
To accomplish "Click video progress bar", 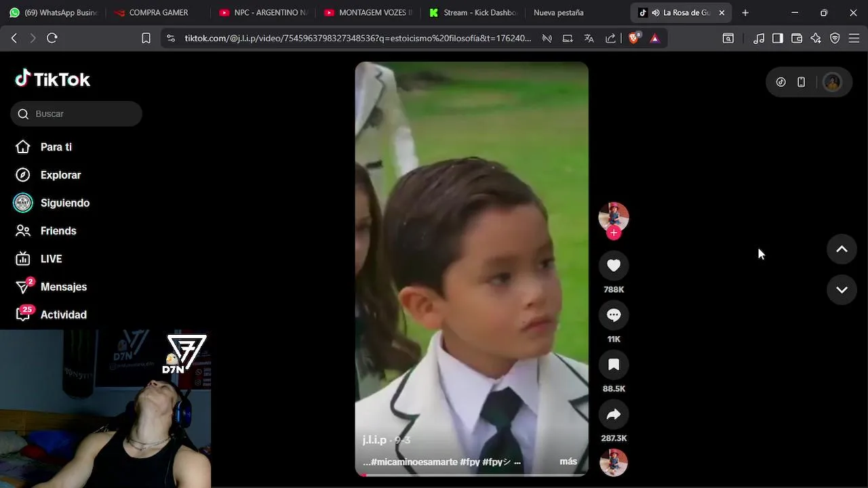I will point(471,475).
